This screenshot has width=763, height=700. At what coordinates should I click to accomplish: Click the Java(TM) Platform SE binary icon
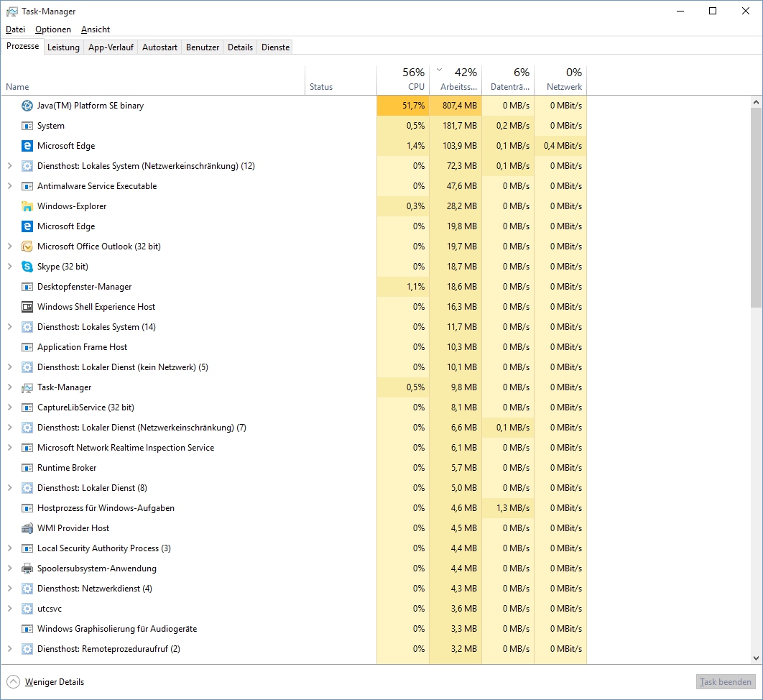27,106
